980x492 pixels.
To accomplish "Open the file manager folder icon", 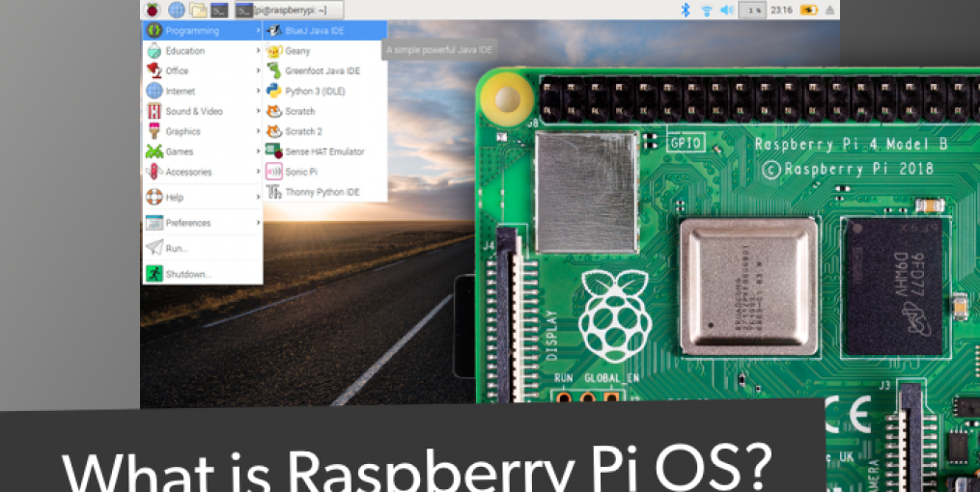I will pyautogui.click(x=198, y=10).
